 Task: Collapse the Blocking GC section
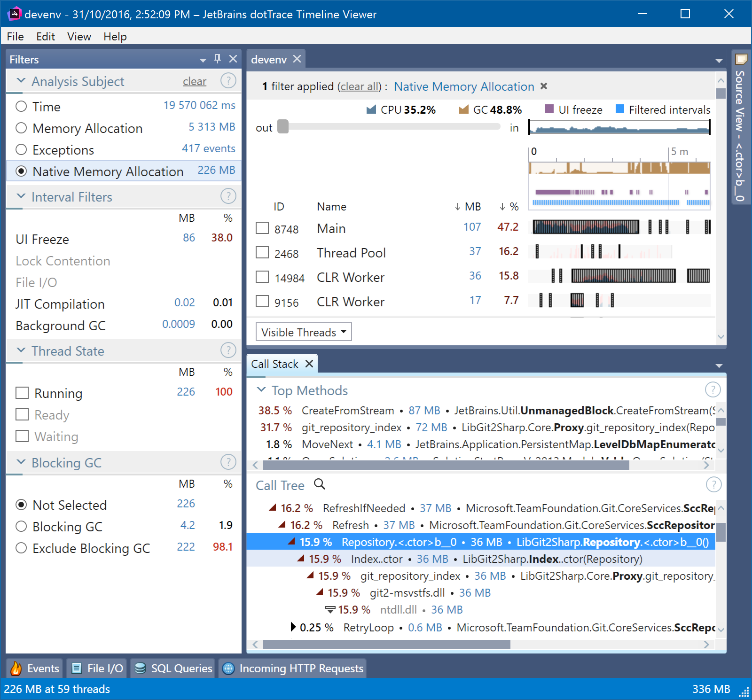(21, 462)
